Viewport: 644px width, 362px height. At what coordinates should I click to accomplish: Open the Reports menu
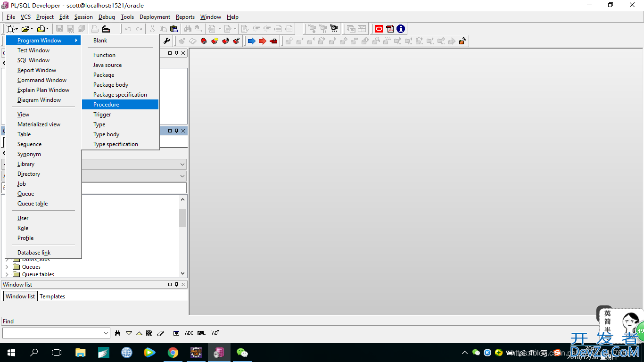click(x=185, y=17)
